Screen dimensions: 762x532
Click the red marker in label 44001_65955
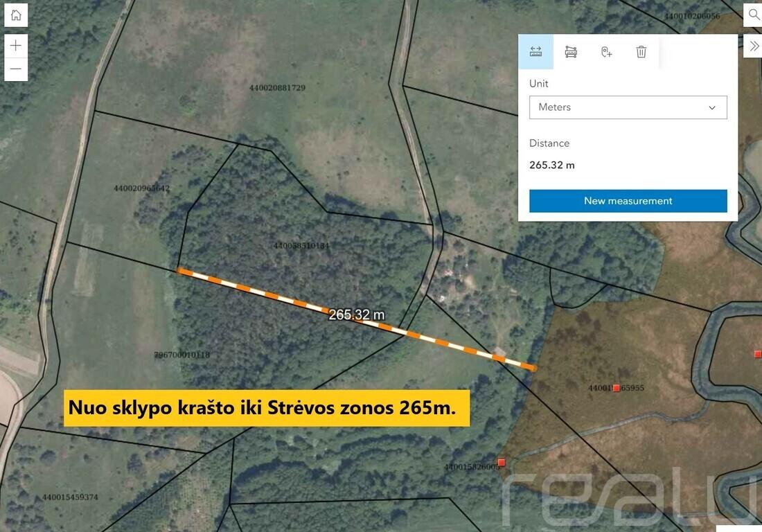[617, 388]
